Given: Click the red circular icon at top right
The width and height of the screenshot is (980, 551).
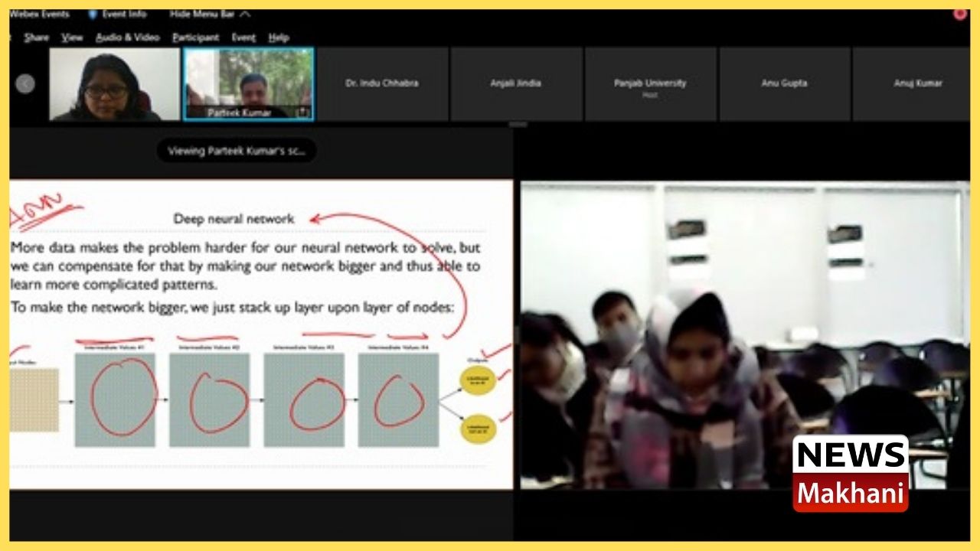Looking at the screenshot, I should pyautogui.click(x=959, y=14).
